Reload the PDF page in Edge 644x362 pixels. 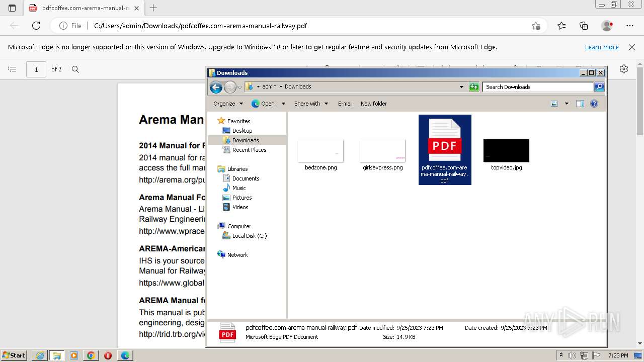pyautogui.click(x=36, y=26)
